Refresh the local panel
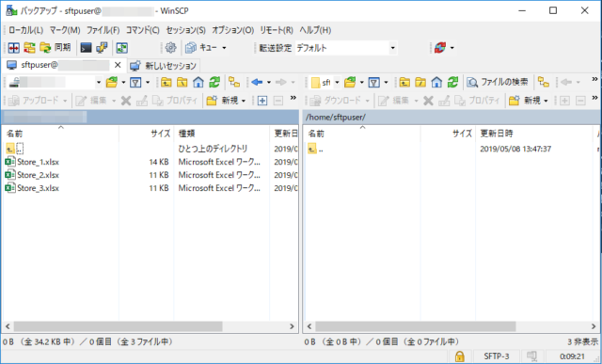Viewport: 602px width, 364px height. point(214,82)
